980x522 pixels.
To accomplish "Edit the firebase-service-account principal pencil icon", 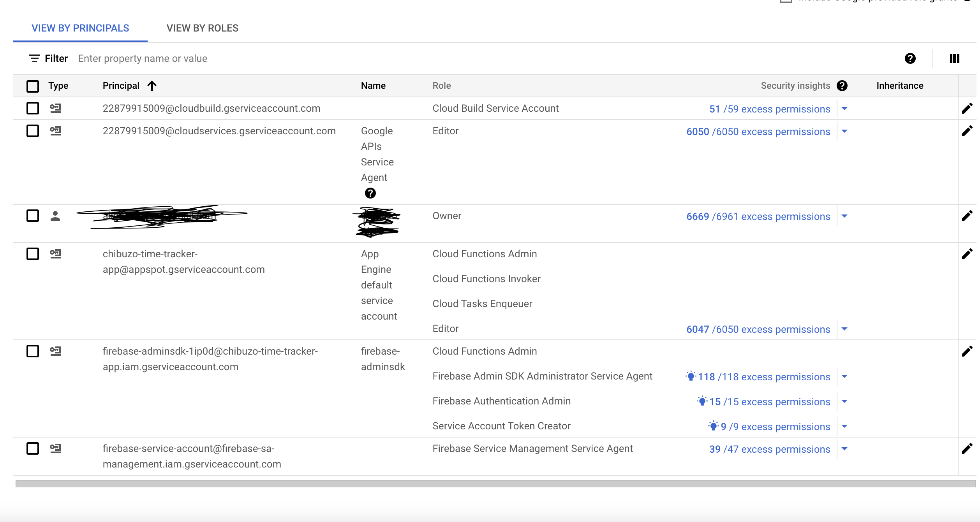I will click(967, 448).
